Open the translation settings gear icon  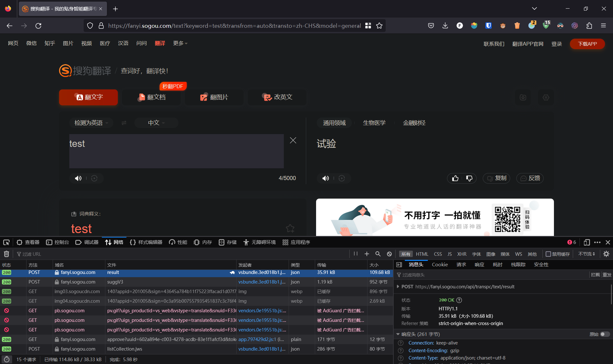pos(546,97)
